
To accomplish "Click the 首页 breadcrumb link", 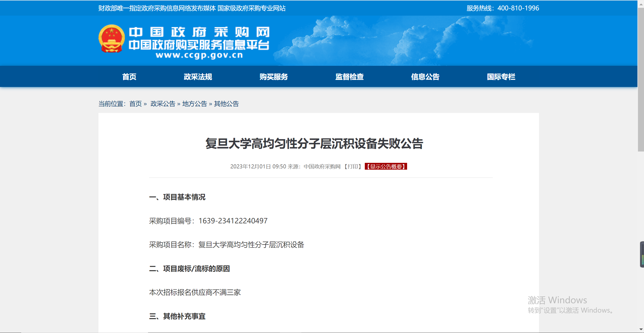I will [x=135, y=104].
